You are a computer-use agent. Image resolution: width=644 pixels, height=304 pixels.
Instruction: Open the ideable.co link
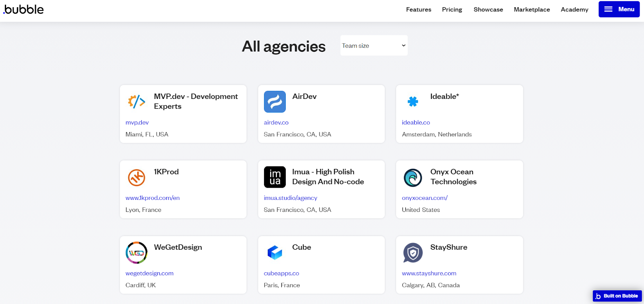[416, 122]
